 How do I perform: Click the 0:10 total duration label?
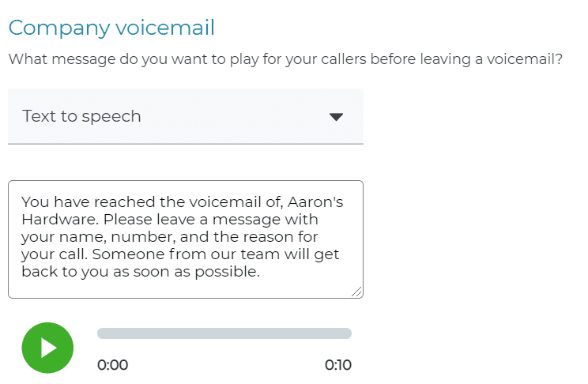[x=338, y=365]
